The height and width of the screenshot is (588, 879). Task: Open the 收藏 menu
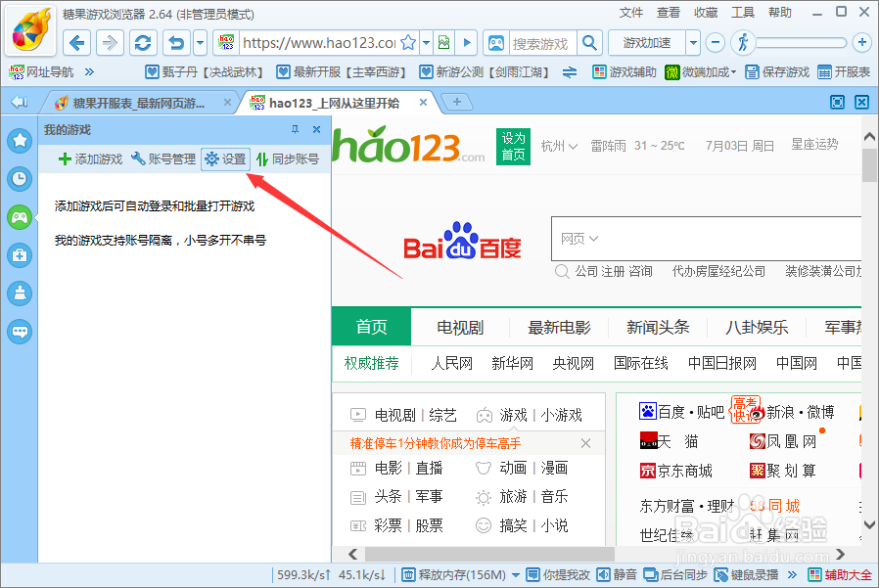(x=706, y=13)
